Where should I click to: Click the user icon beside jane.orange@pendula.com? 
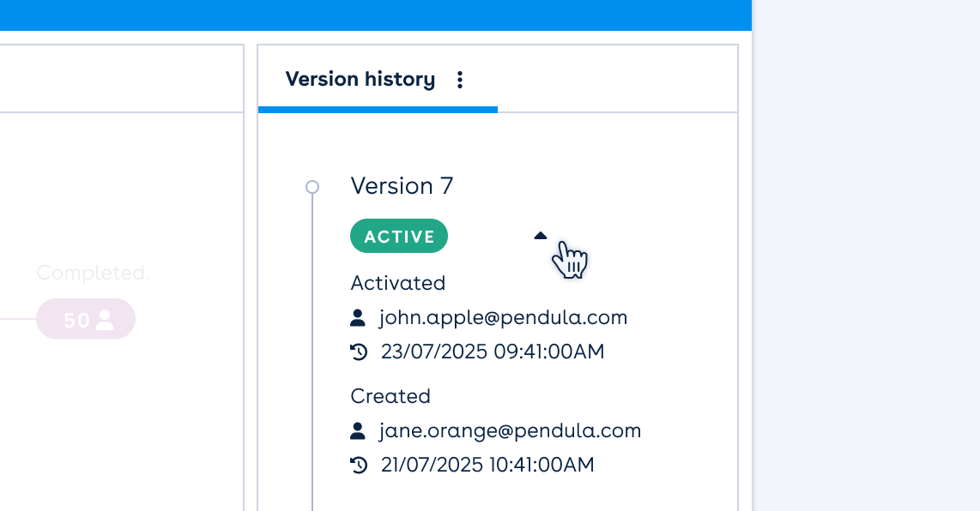(x=359, y=431)
